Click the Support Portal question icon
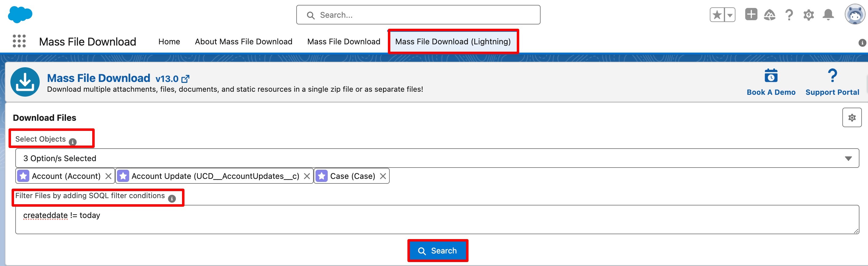The width and height of the screenshot is (868, 266). point(832,76)
